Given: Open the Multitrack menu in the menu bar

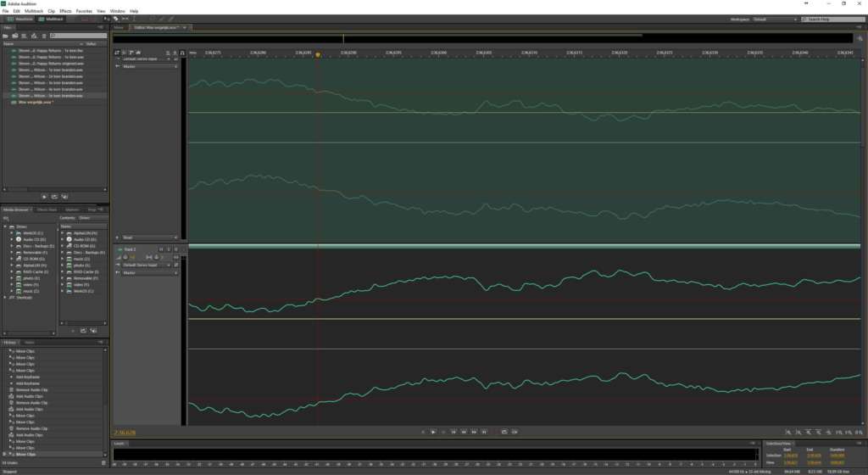Looking at the screenshot, I should pos(34,11).
